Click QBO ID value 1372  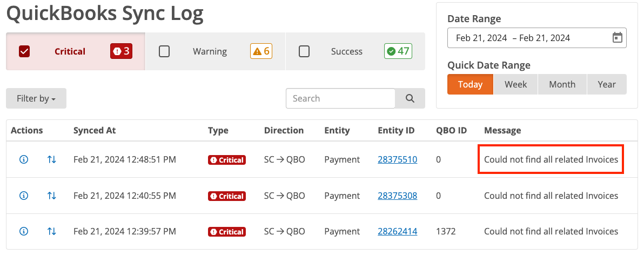coord(446,232)
